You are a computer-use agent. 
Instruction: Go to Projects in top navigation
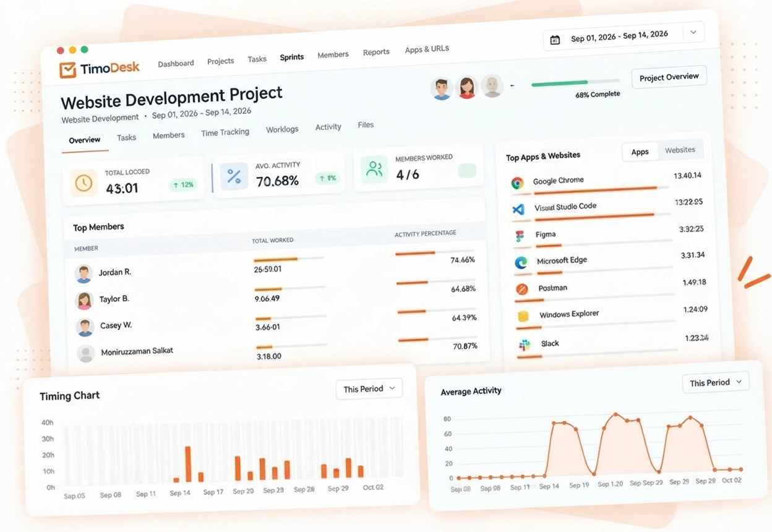pos(220,61)
